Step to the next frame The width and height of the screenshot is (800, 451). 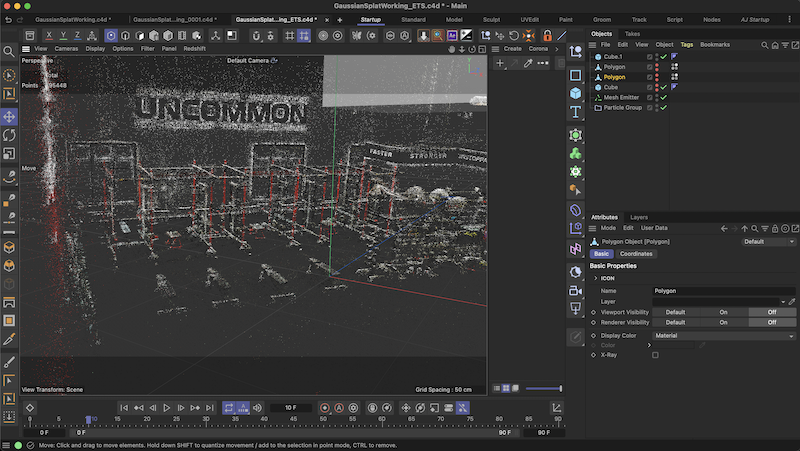[x=181, y=408]
